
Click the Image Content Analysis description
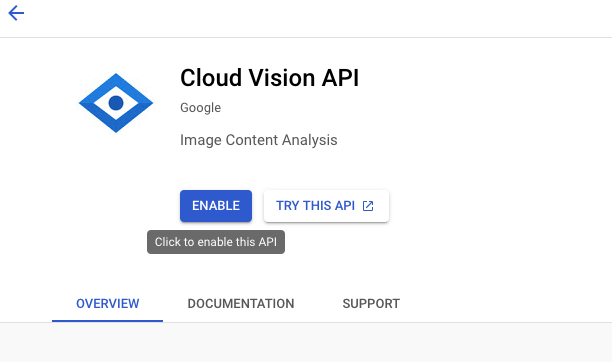point(258,140)
